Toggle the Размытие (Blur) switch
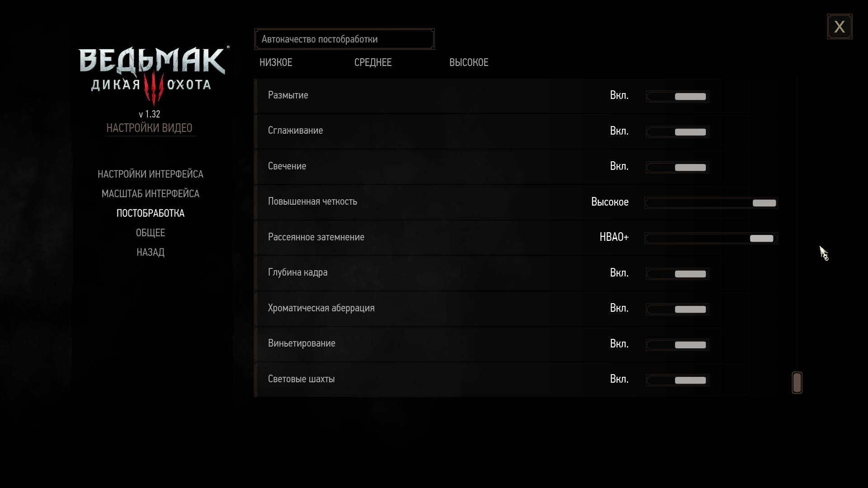 click(677, 96)
